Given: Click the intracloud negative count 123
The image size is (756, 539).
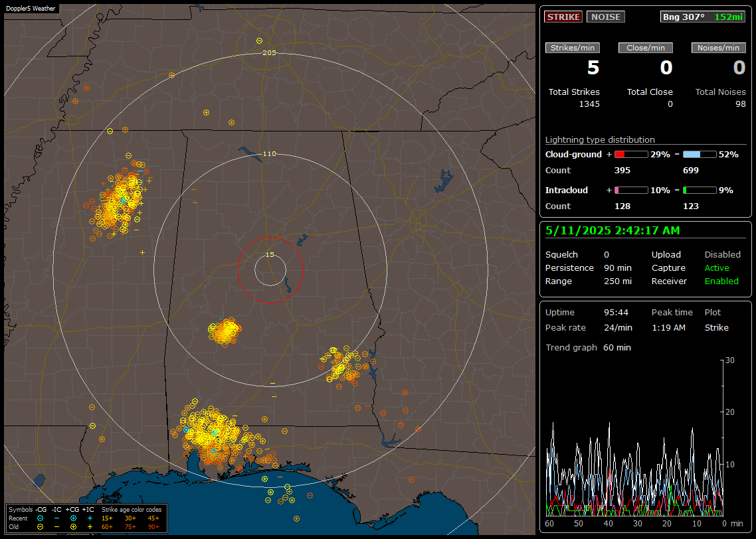Looking at the screenshot, I should 691,206.
